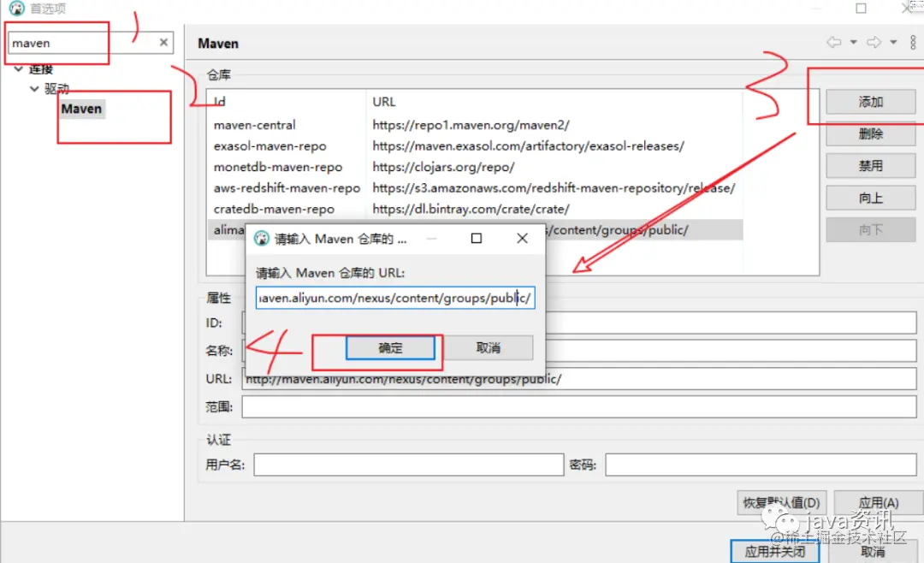Click Maven URL input in dialog

pyautogui.click(x=394, y=298)
